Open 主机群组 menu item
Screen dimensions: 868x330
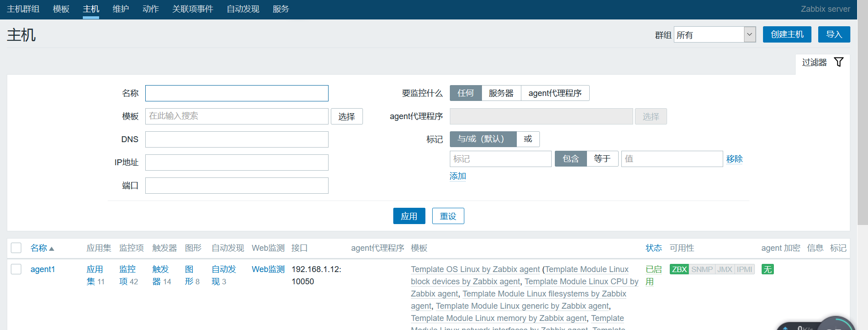coord(23,9)
